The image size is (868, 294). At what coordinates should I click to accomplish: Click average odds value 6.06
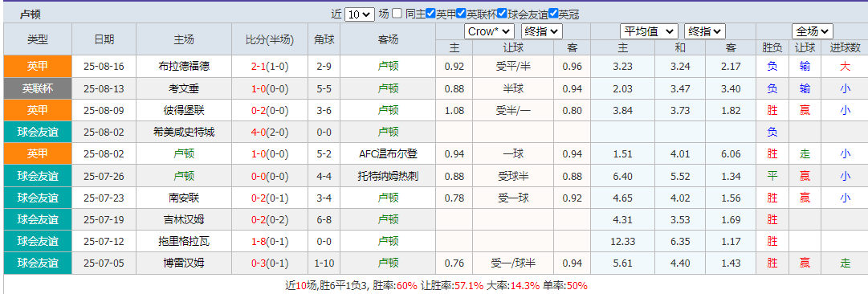(x=731, y=154)
